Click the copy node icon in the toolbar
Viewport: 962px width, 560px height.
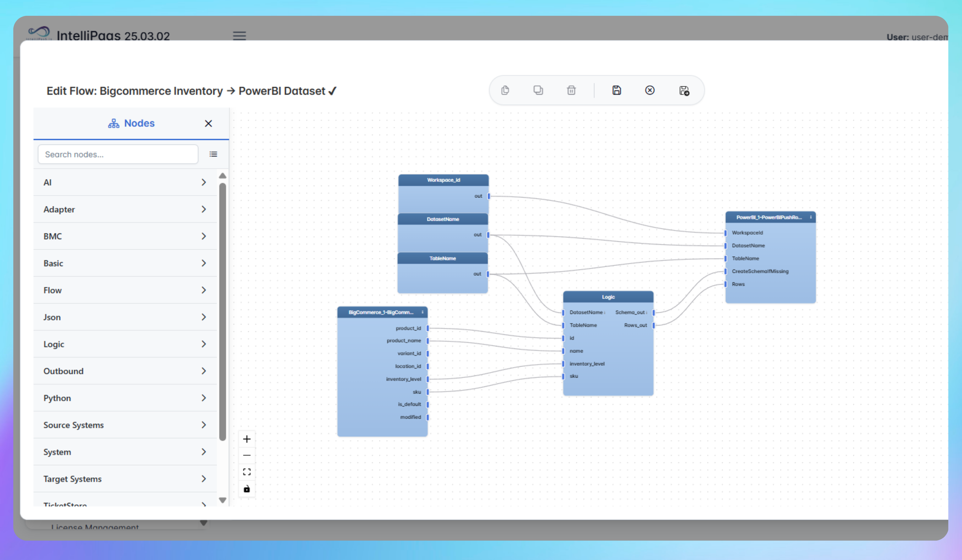tap(505, 90)
